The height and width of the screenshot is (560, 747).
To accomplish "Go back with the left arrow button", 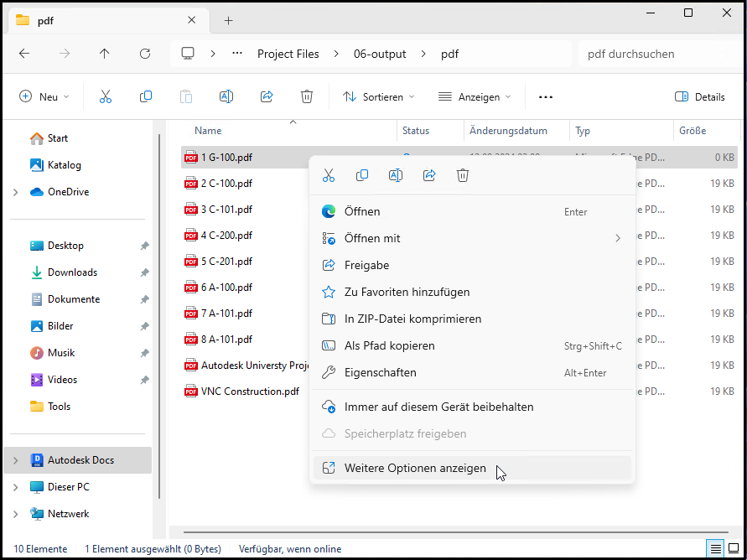I will pyautogui.click(x=24, y=54).
